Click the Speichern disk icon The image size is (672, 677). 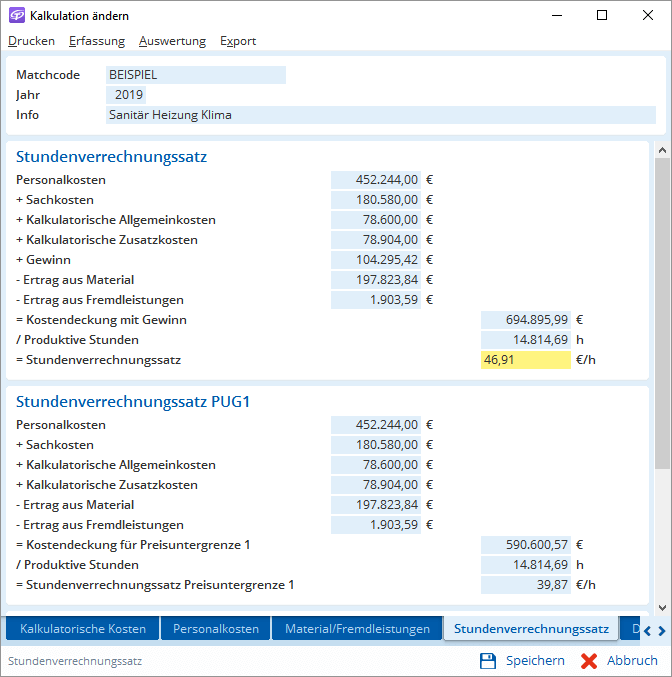[x=488, y=661]
